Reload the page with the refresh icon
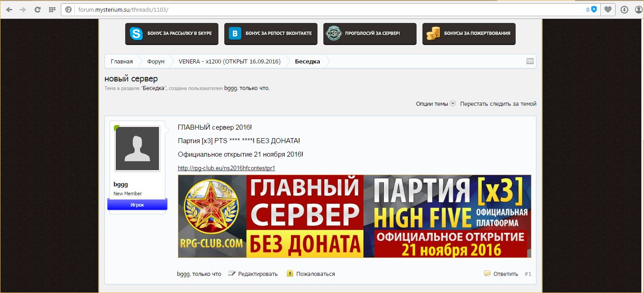 pos(38,9)
